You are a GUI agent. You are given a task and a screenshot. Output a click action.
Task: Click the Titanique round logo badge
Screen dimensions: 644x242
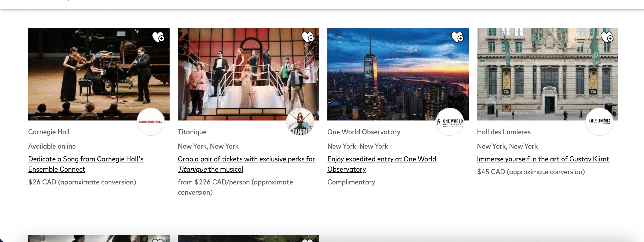click(x=300, y=122)
